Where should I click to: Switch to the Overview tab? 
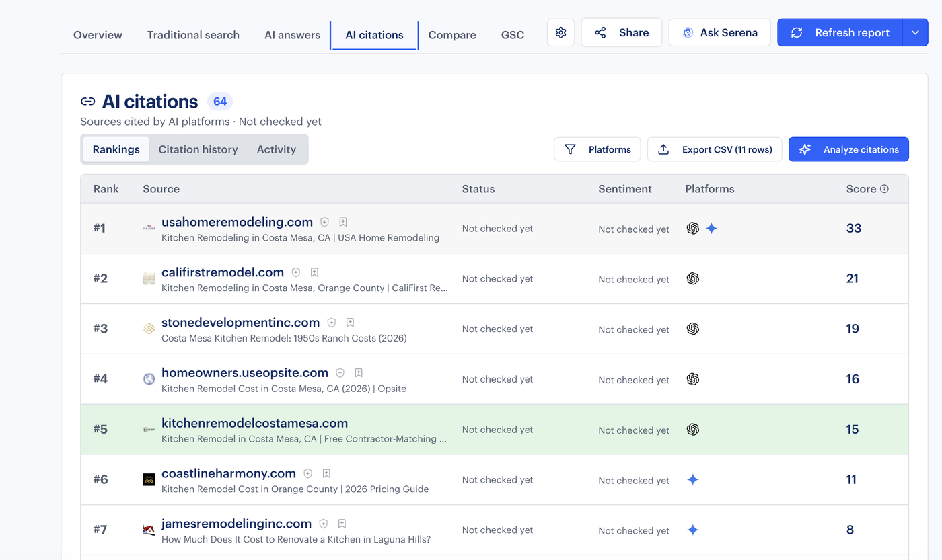click(98, 35)
